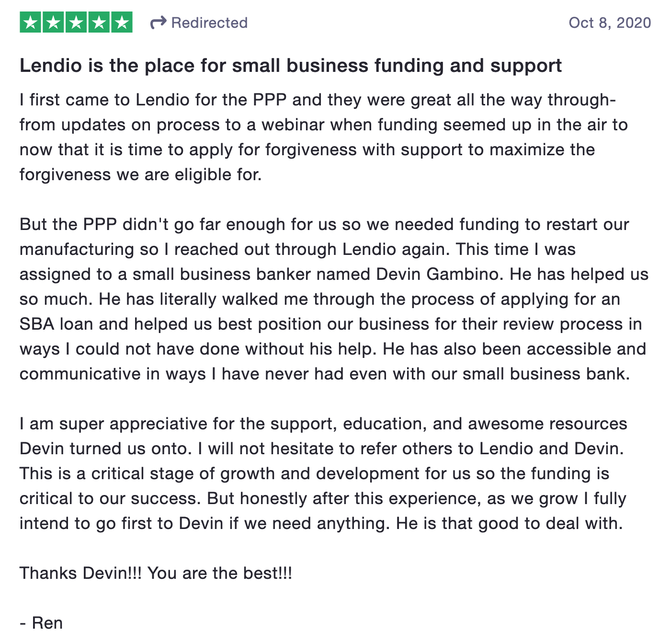Click the sentence starting "I am super appreciative"
This screenshot has height=644, width=659.
[x=323, y=436]
